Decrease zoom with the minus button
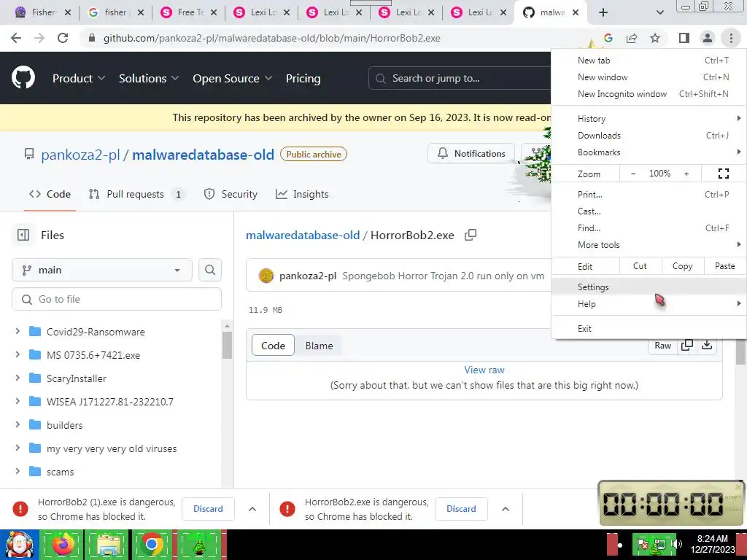Image resolution: width=747 pixels, height=560 pixels. coord(633,174)
